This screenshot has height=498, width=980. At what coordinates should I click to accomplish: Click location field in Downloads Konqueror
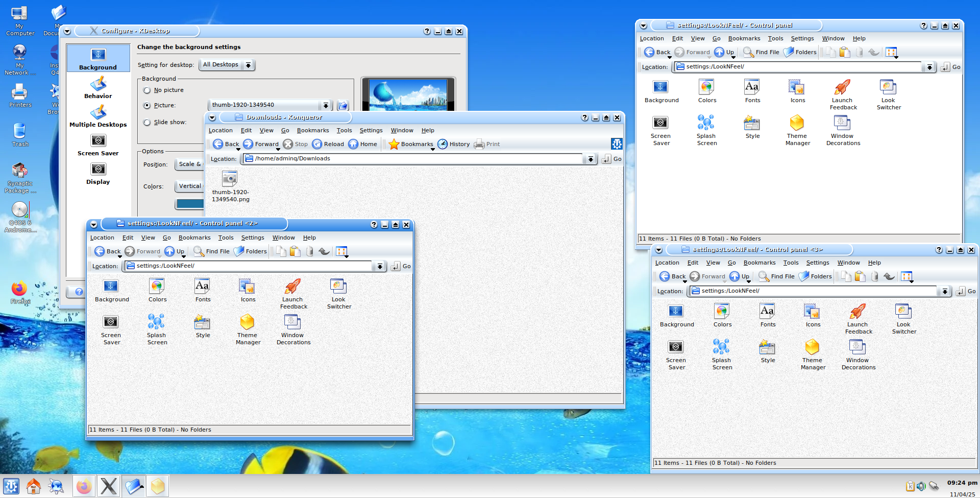pos(413,159)
